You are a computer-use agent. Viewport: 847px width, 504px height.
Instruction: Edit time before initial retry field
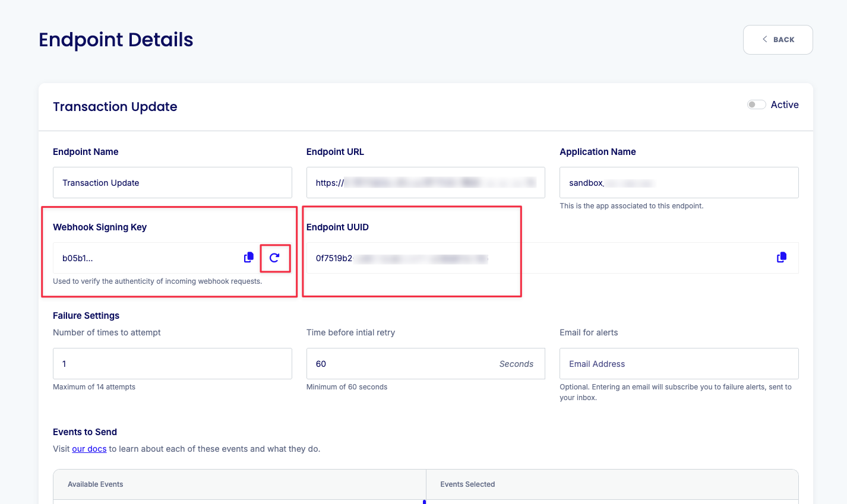click(x=426, y=363)
